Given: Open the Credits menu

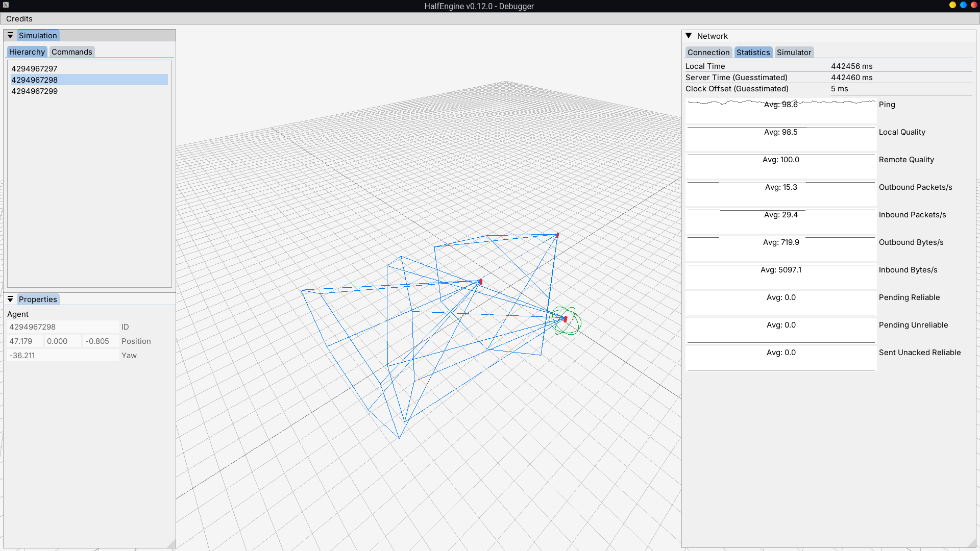Looking at the screenshot, I should pos(19,19).
